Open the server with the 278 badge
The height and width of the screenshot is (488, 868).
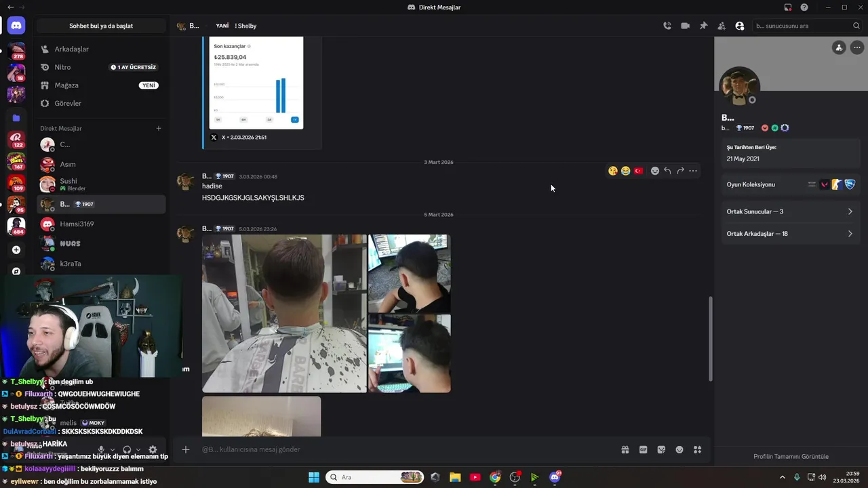pyautogui.click(x=16, y=51)
